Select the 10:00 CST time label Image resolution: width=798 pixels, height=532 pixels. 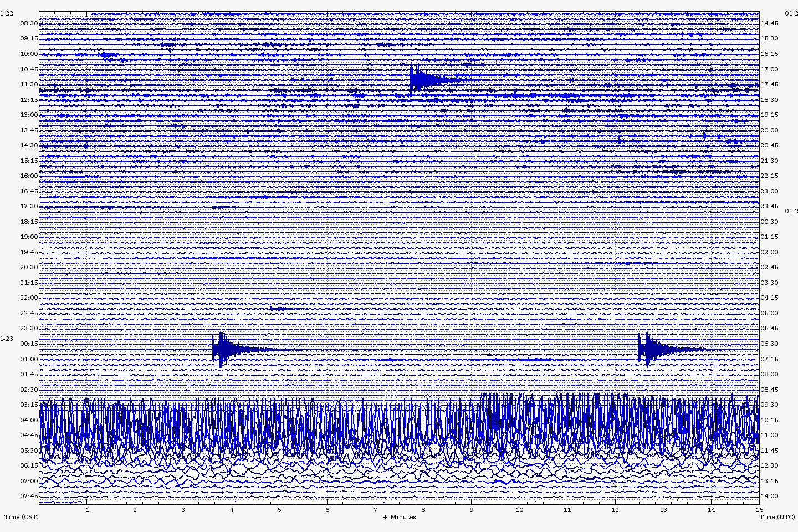click(29, 54)
